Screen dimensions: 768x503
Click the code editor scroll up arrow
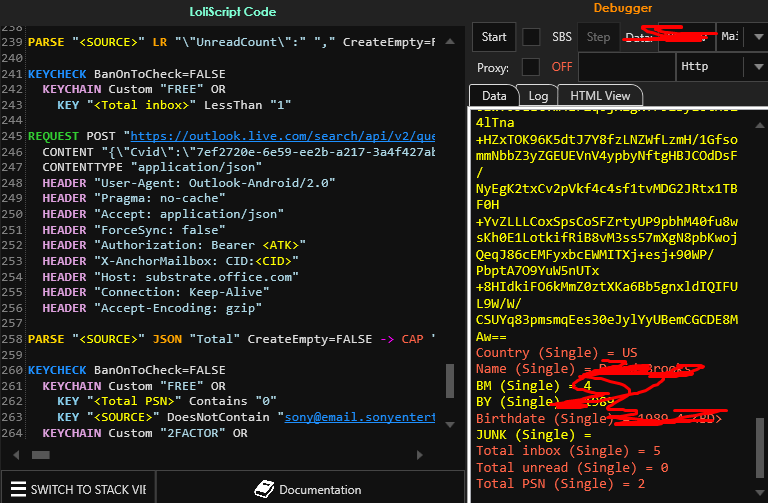click(x=450, y=42)
